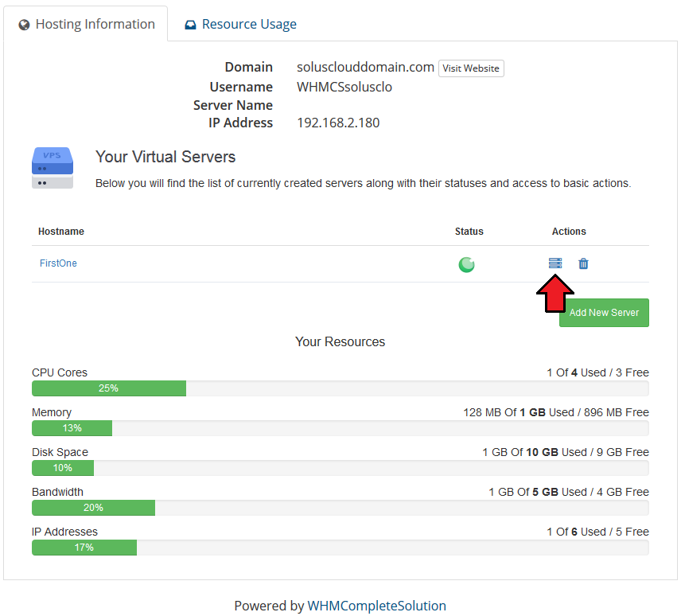Click the VPS server illustration icon

pyautogui.click(x=53, y=168)
